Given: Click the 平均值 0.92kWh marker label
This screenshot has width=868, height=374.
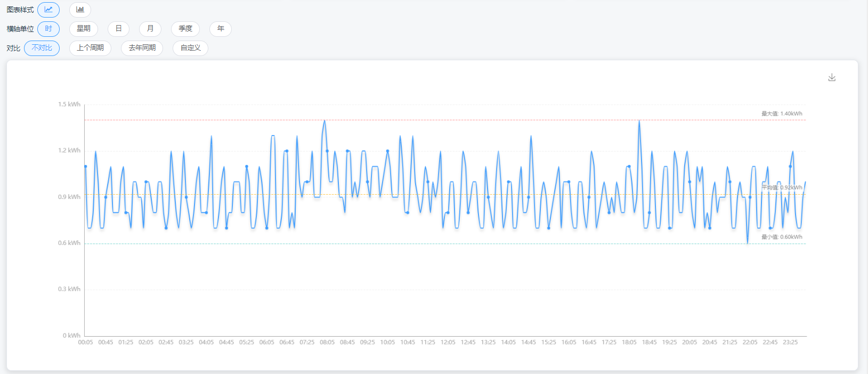Looking at the screenshot, I should (781, 188).
